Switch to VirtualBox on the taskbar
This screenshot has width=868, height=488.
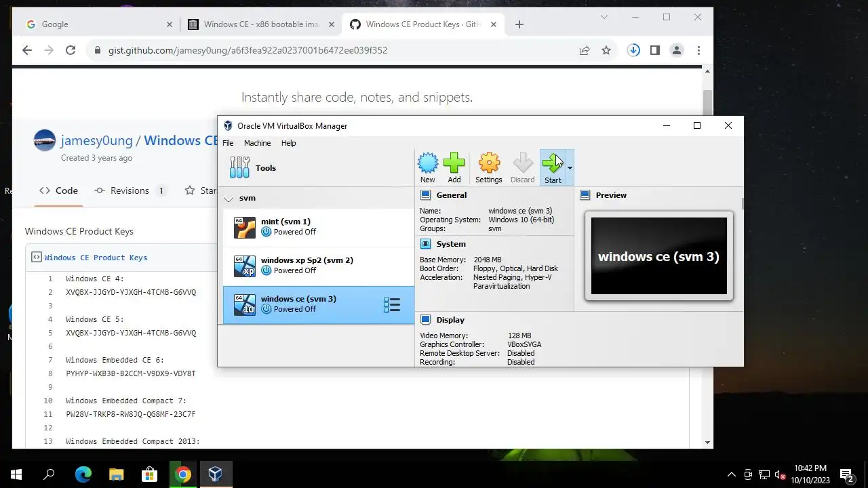pyautogui.click(x=216, y=474)
